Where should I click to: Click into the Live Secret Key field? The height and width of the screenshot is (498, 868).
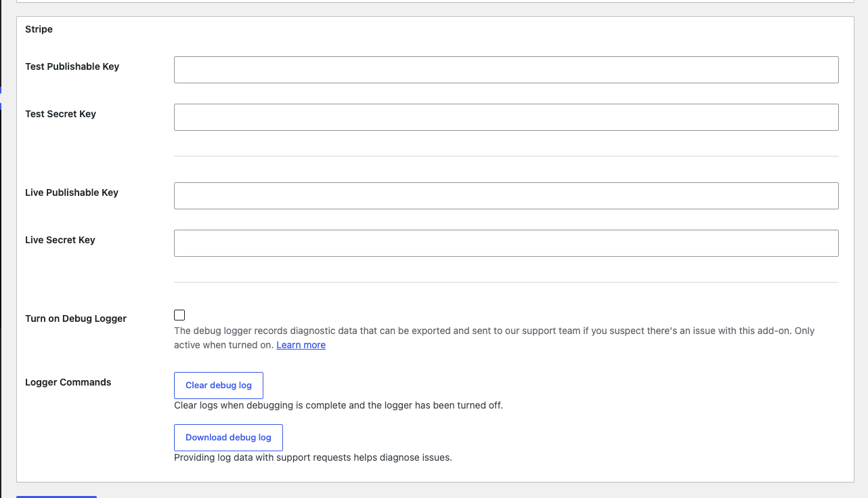(x=506, y=243)
